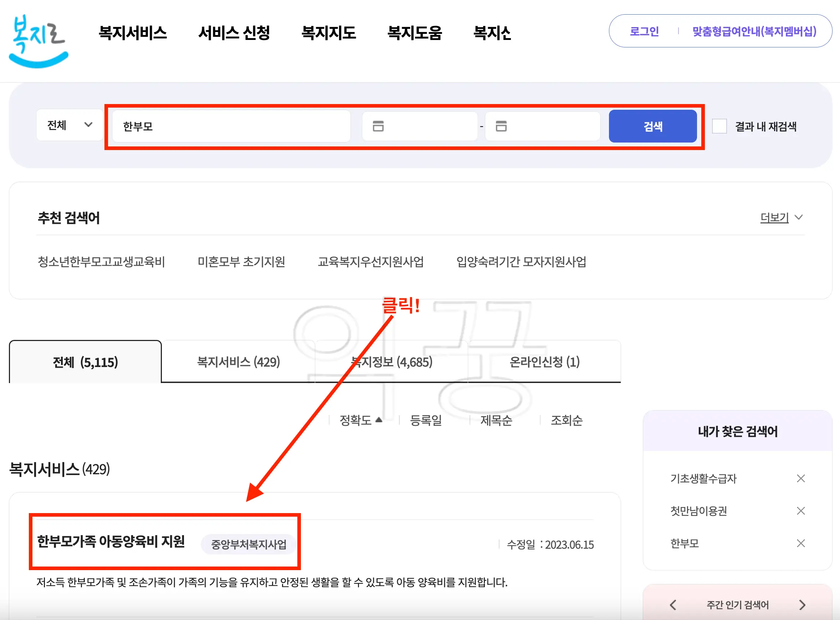Screen dimensions: 840x620
Task: Remove 기초생활수급자 from recent searches
Action: (x=800, y=478)
